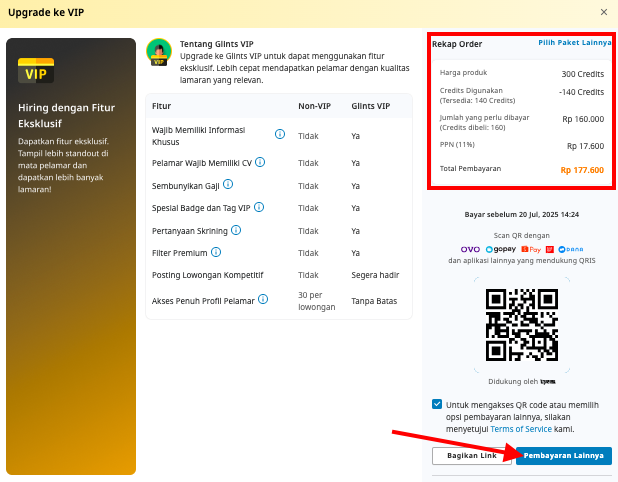Click info icon beside Pelamar Wajib Memiliki CV
The height and width of the screenshot is (482, 618).
click(x=260, y=162)
